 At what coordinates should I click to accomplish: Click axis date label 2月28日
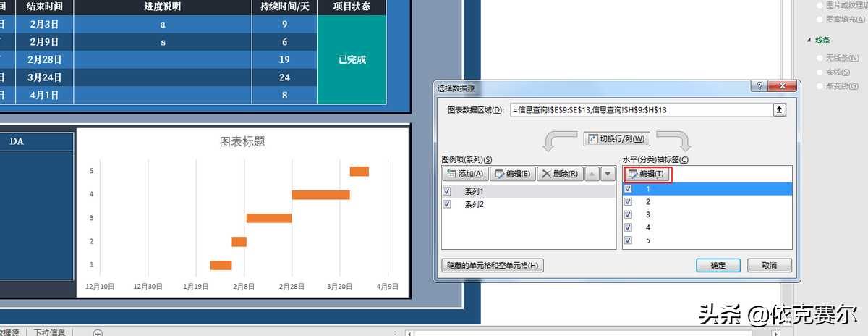293,287
